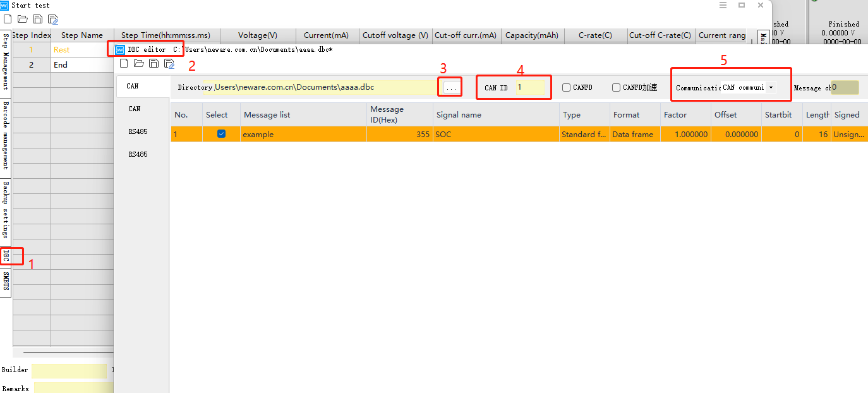
Task: Click the Offset column header
Action: [x=736, y=114]
